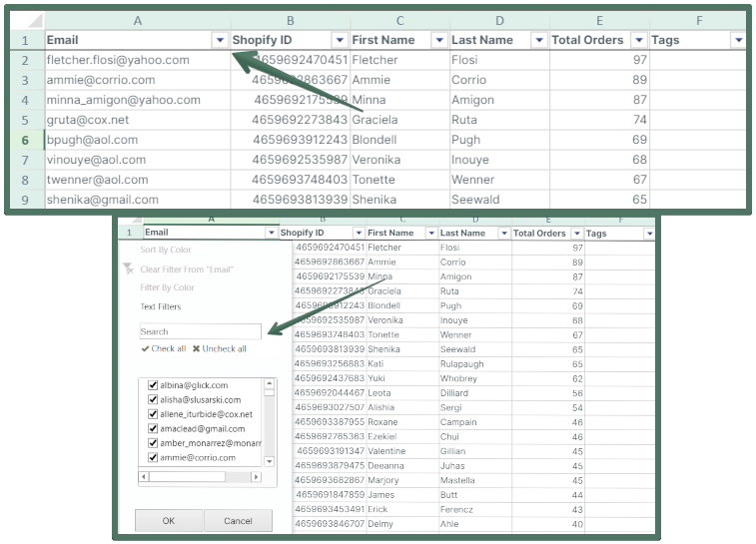The width and height of the screenshot is (756, 544).
Task: Click Total Orders cell 97 in top sheet
Action: point(599,60)
